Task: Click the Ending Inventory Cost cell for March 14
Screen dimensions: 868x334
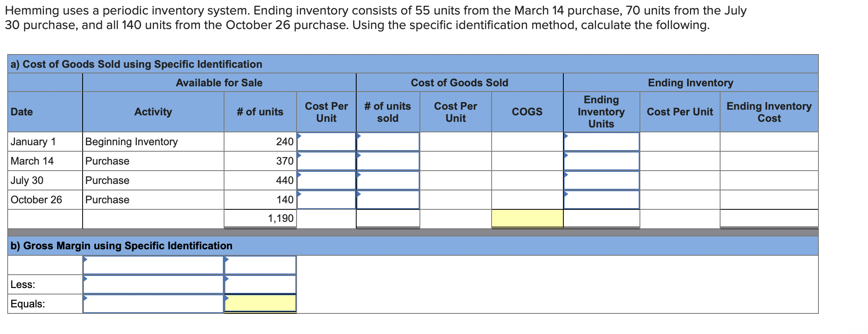Action: click(x=769, y=161)
